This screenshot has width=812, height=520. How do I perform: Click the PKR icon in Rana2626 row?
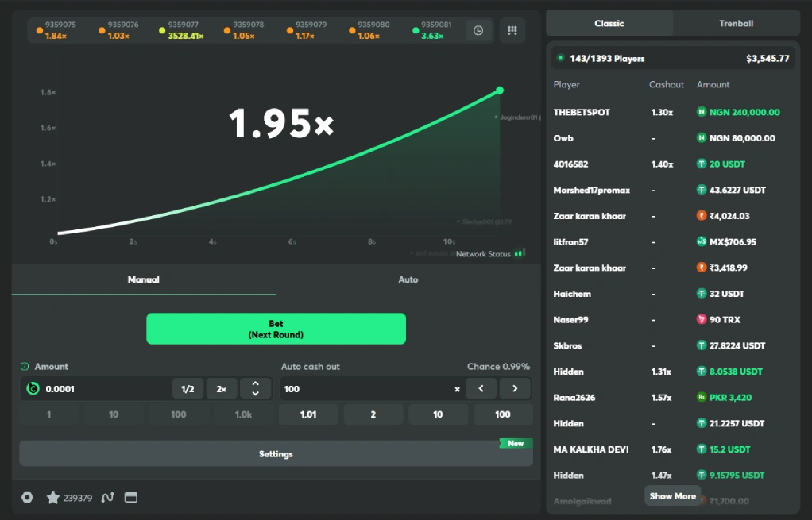[702, 397]
